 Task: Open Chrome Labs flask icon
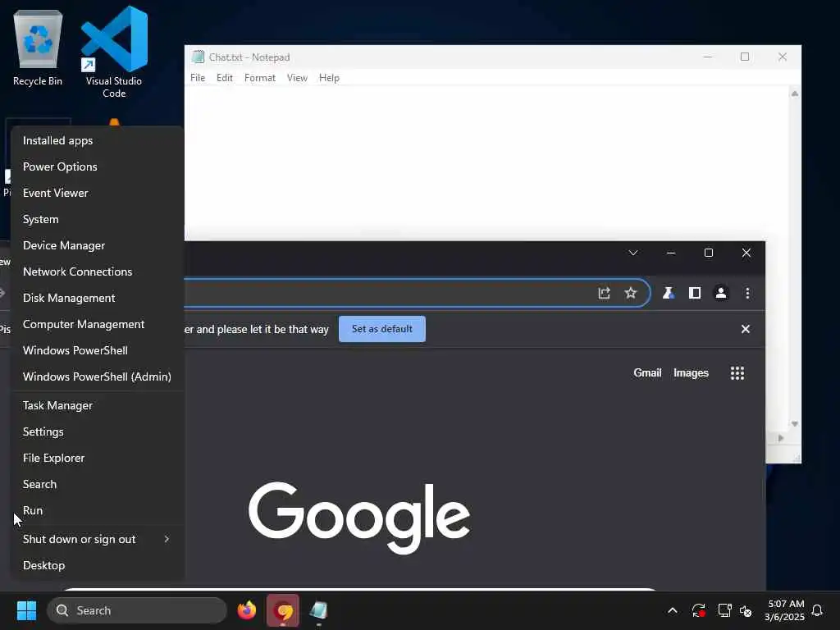tap(668, 293)
